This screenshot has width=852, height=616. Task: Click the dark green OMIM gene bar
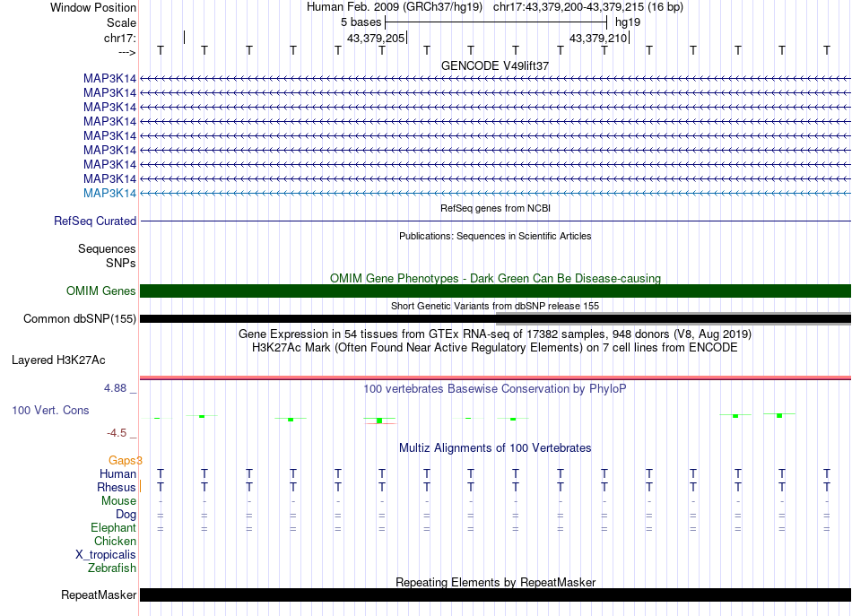[x=495, y=291]
